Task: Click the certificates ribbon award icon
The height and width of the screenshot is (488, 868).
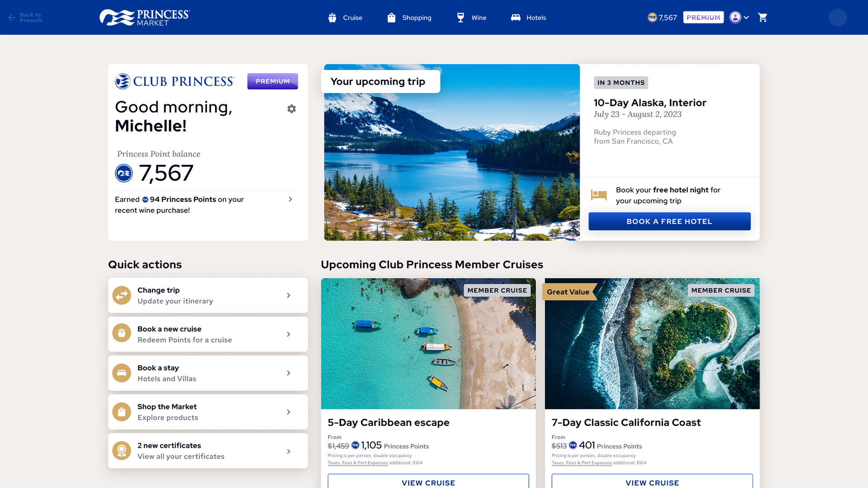Action: (122, 451)
